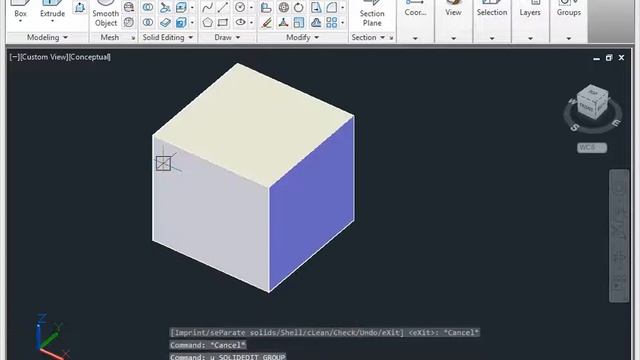This screenshot has width=640, height=360.
Task: Expand the Section panel title
Action: [369, 37]
